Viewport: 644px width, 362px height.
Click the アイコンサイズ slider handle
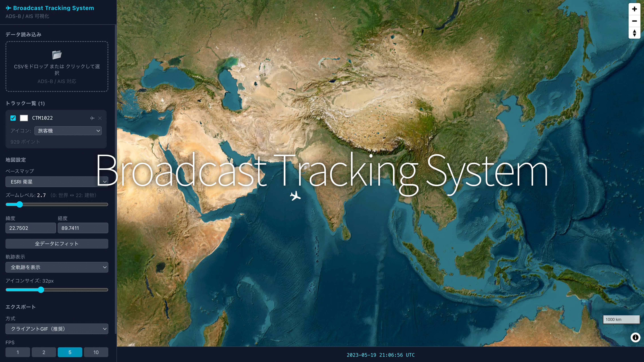[41, 290]
